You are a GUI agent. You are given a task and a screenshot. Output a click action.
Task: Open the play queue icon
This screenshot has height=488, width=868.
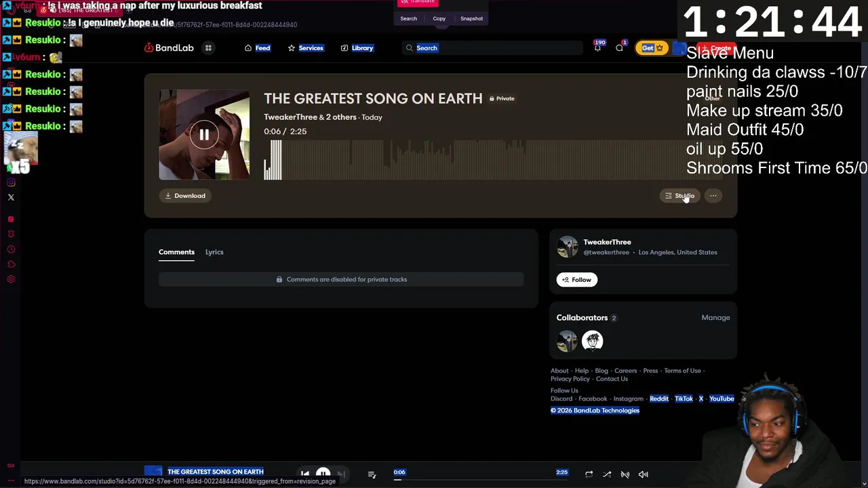[372, 474]
